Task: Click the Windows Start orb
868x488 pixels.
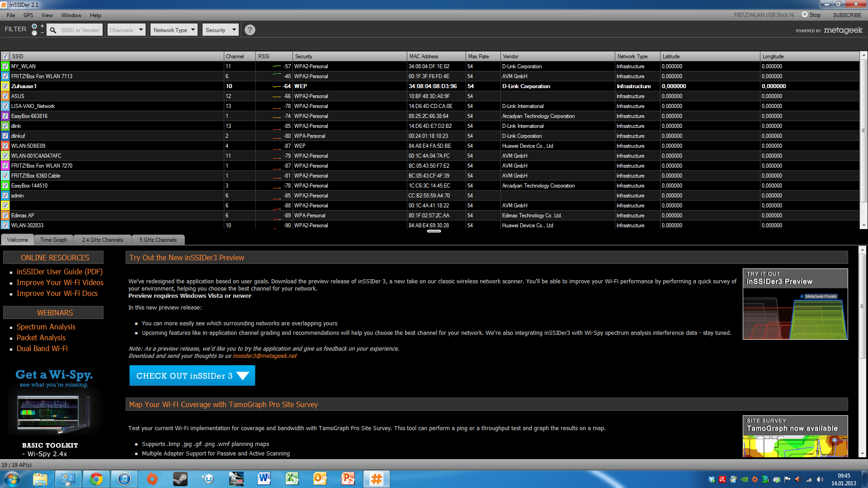Action: (x=12, y=479)
